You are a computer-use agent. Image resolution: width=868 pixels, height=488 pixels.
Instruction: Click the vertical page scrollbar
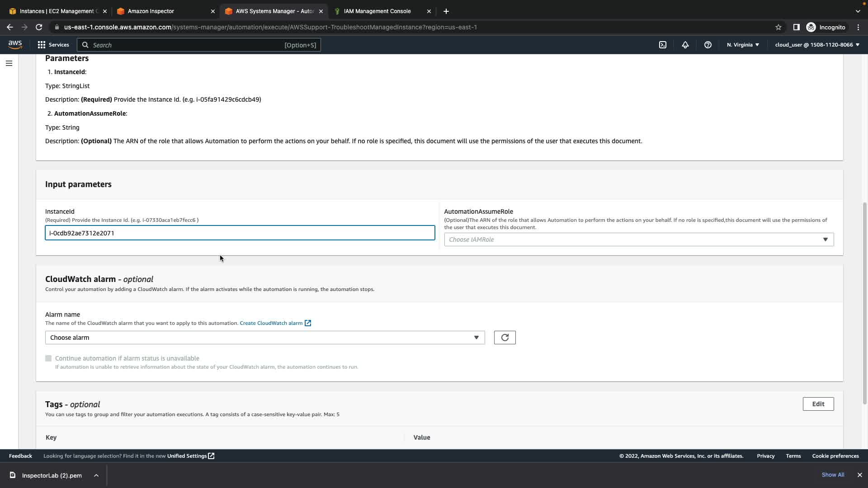point(864,303)
